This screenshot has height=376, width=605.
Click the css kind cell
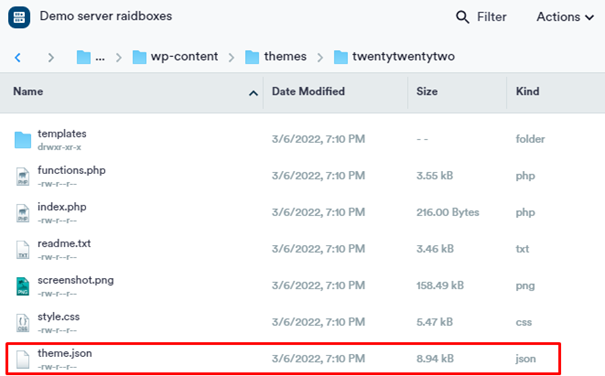coord(524,322)
